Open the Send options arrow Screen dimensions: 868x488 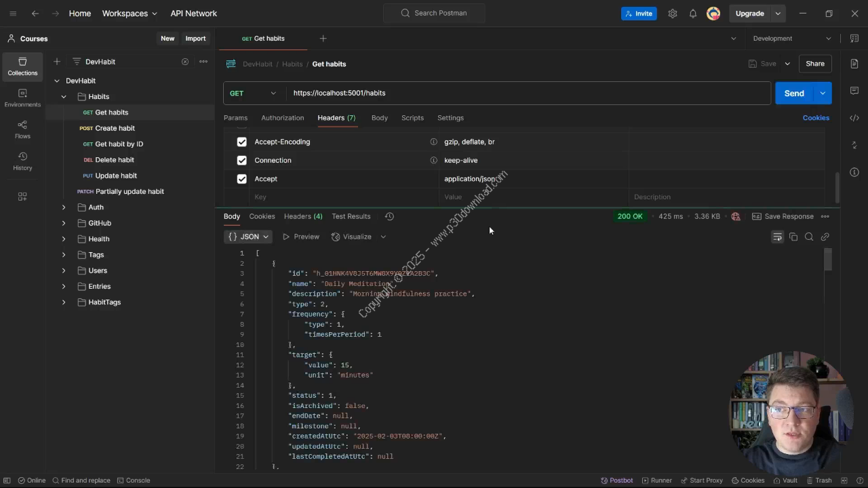click(x=823, y=94)
